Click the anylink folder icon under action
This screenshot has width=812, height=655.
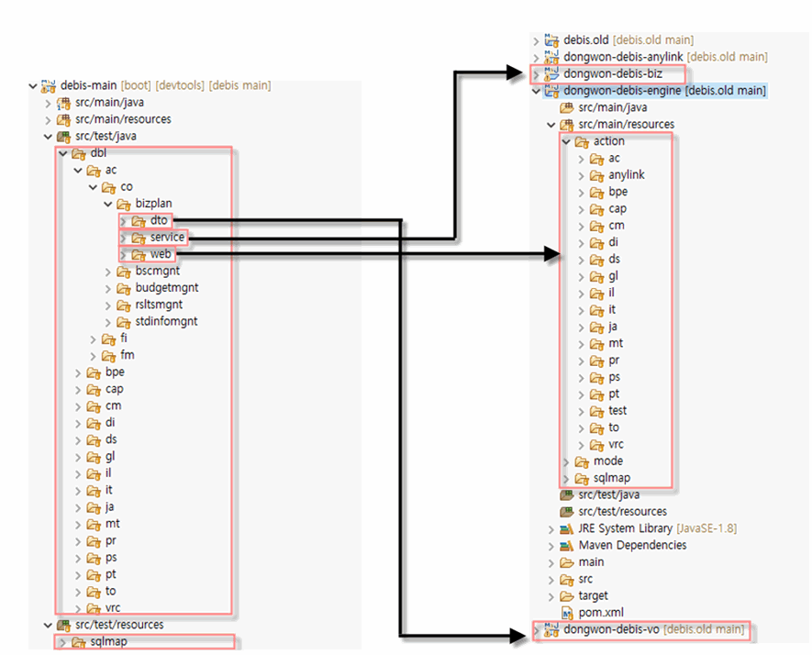(597, 175)
